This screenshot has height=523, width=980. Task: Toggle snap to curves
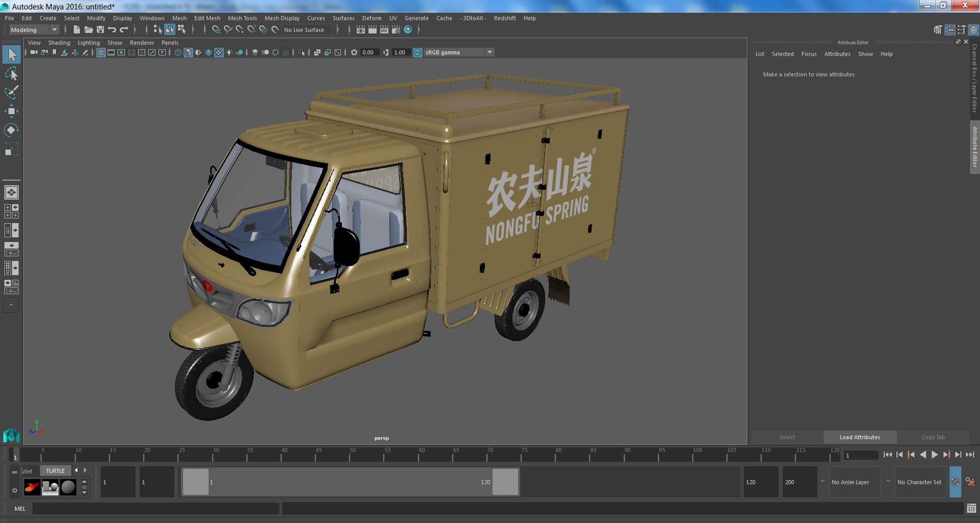(x=228, y=30)
